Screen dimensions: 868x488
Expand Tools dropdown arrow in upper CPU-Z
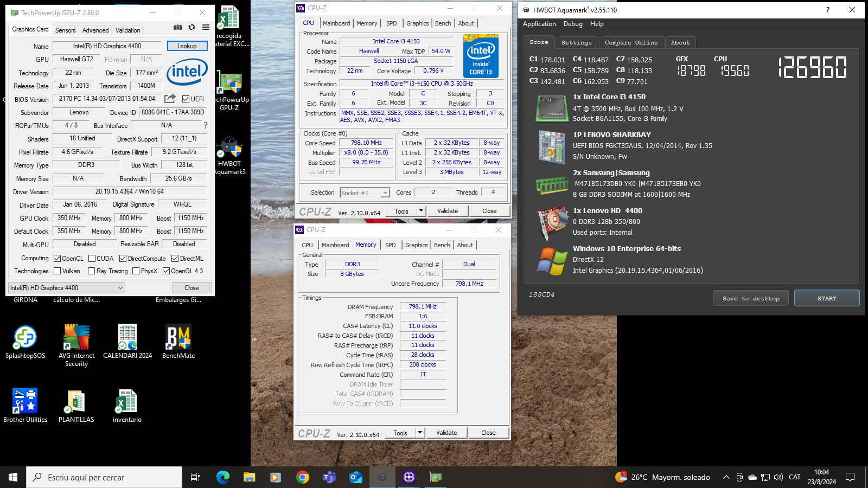coord(421,211)
